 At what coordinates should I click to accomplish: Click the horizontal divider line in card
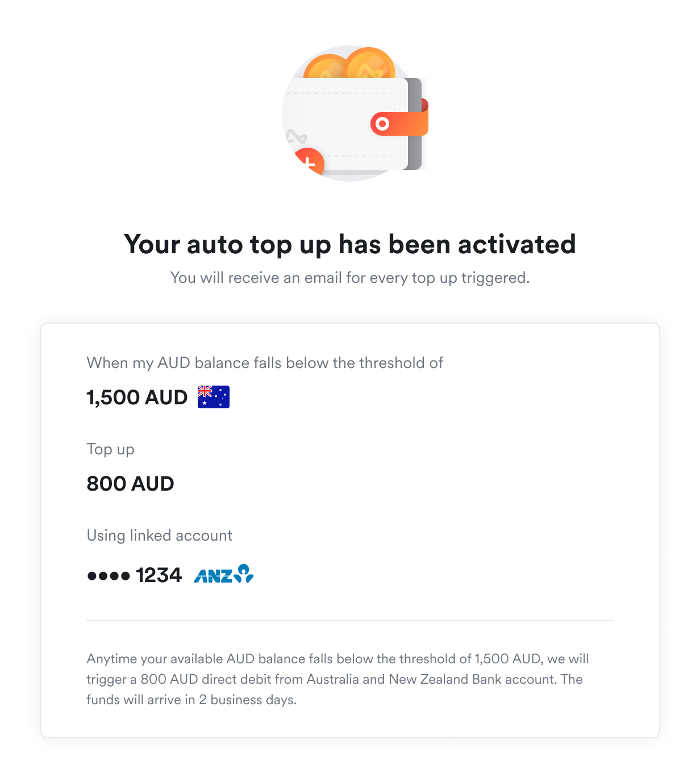[350, 621]
